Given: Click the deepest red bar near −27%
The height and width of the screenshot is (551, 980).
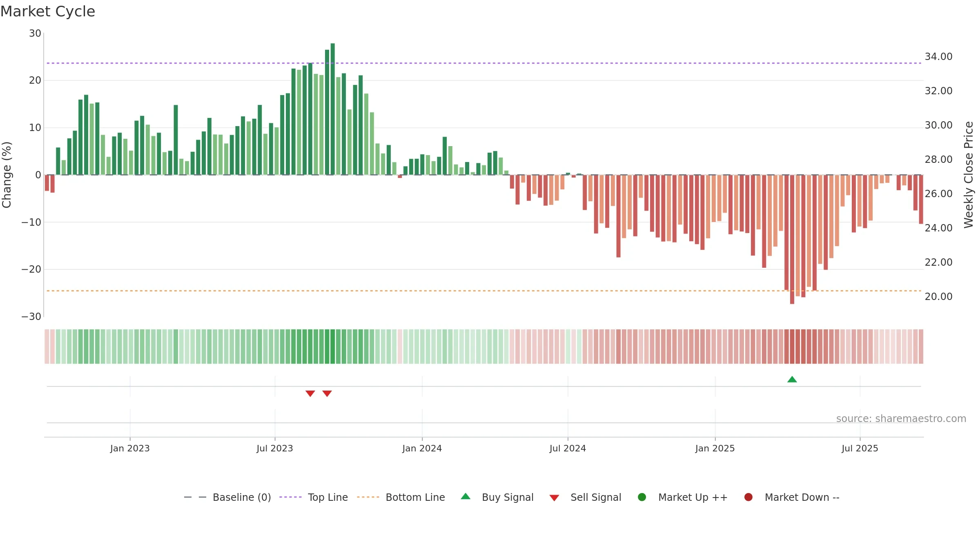Looking at the screenshot, I should pyautogui.click(x=792, y=240).
